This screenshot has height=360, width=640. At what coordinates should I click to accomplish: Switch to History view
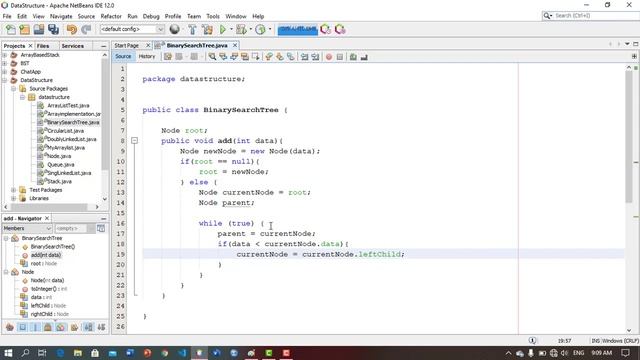(x=147, y=56)
